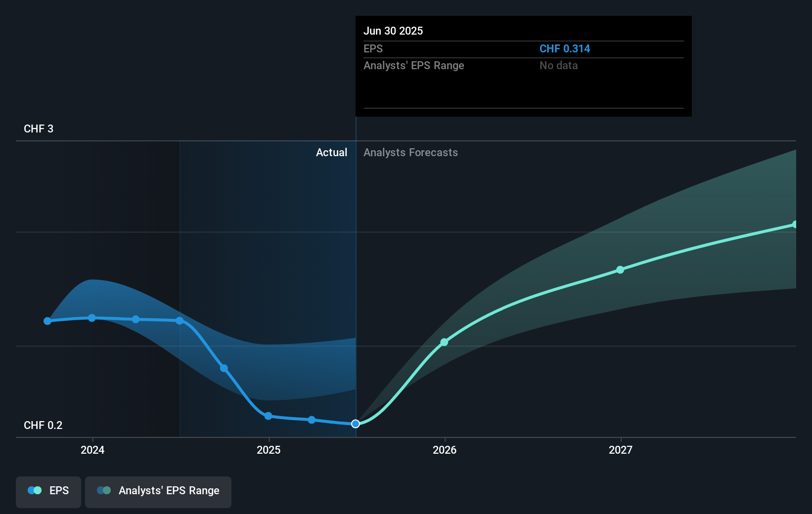This screenshot has width=812, height=514.
Task: Select the teal forecast point near 2026
Action: [444, 342]
